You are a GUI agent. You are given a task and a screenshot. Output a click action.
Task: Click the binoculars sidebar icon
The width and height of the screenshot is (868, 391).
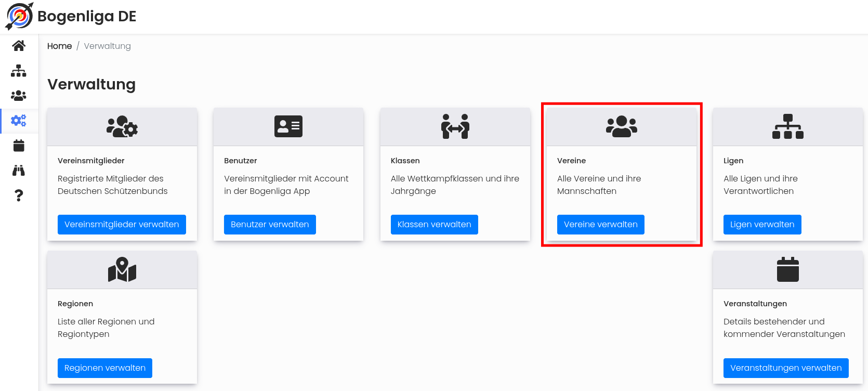(x=19, y=171)
